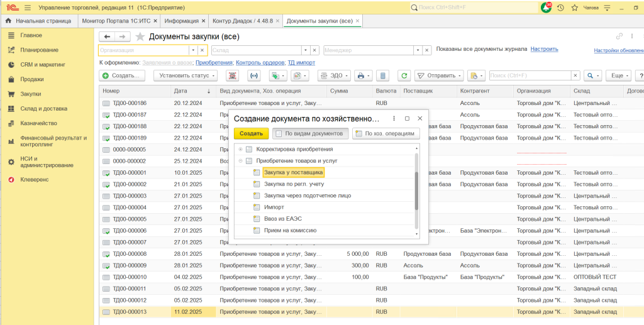Collapse Приобретение товаров и услуг node
644x325 pixels.
pyautogui.click(x=241, y=161)
